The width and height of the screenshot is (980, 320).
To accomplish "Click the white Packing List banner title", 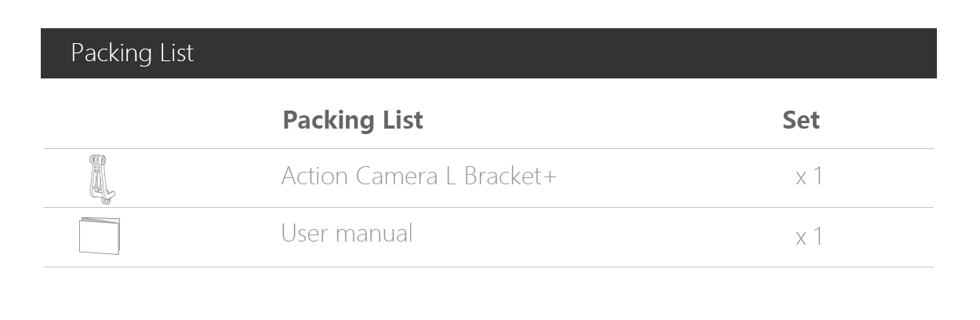I will pos(132,53).
